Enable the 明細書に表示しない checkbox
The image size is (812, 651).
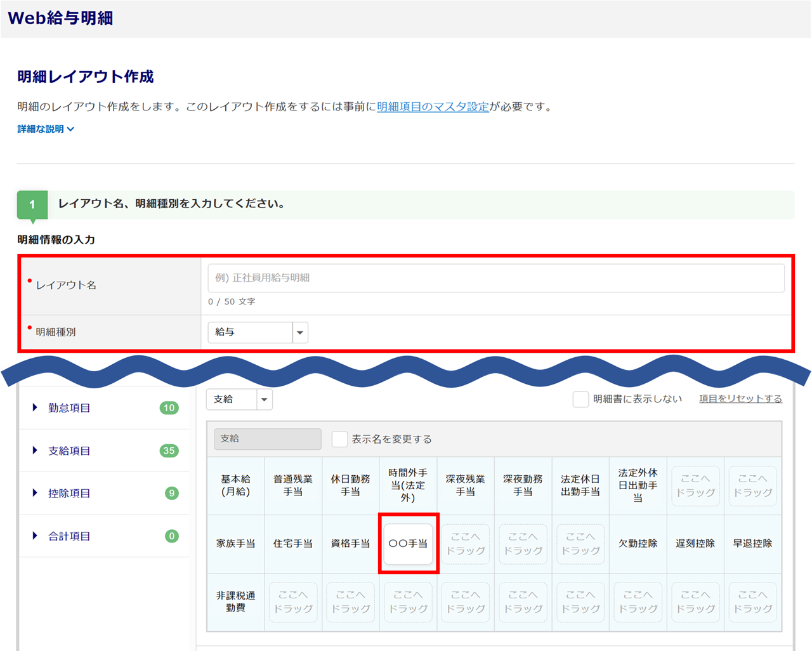(x=580, y=399)
